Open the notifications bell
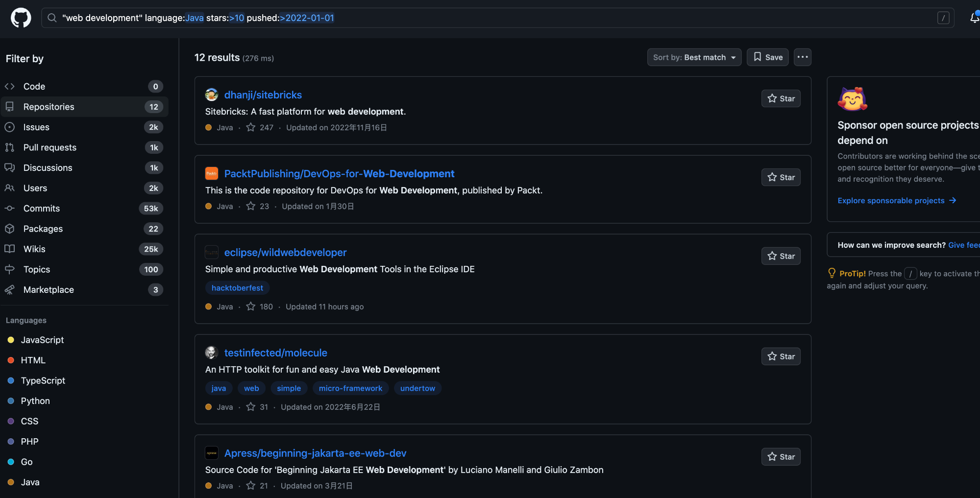Image resolution: width=980 pixels, height=498 pixels. pos(975,18)
